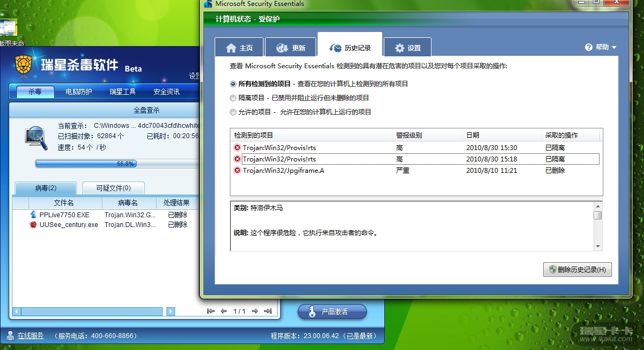644x350 pixels.
Task: Open 安全资讯 tab in Rising antivirus
Action: (x=166, y=92)
